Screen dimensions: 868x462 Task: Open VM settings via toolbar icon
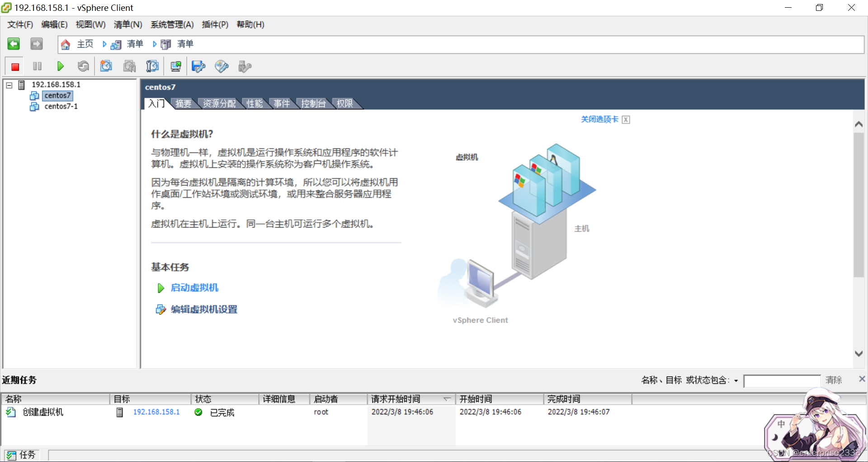pyautogui.click(x=198, y=66)
